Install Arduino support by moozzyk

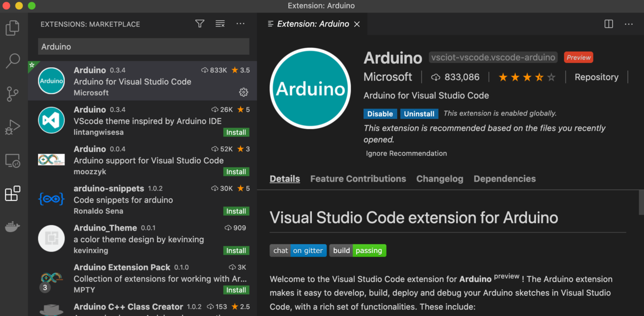tap(236, 172)
